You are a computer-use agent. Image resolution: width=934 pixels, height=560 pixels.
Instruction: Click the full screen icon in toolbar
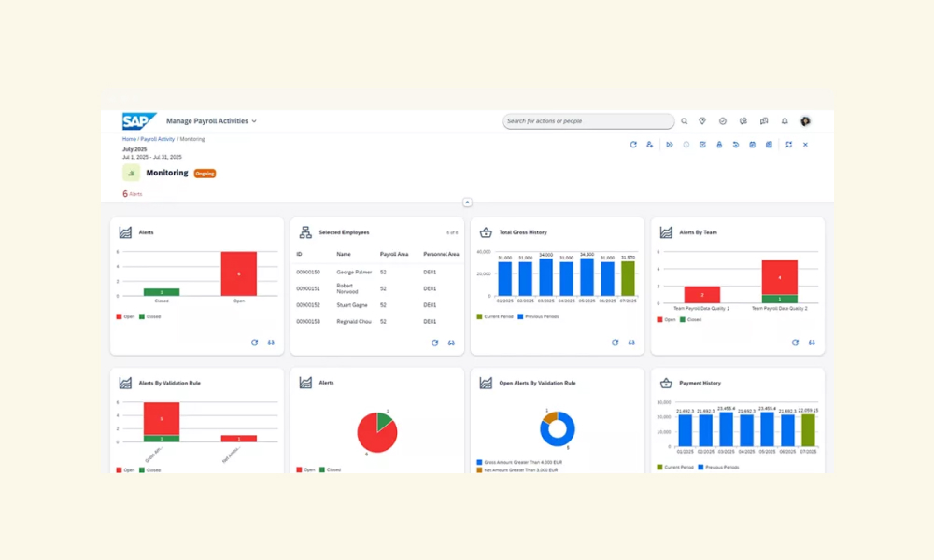pos(788,145)
